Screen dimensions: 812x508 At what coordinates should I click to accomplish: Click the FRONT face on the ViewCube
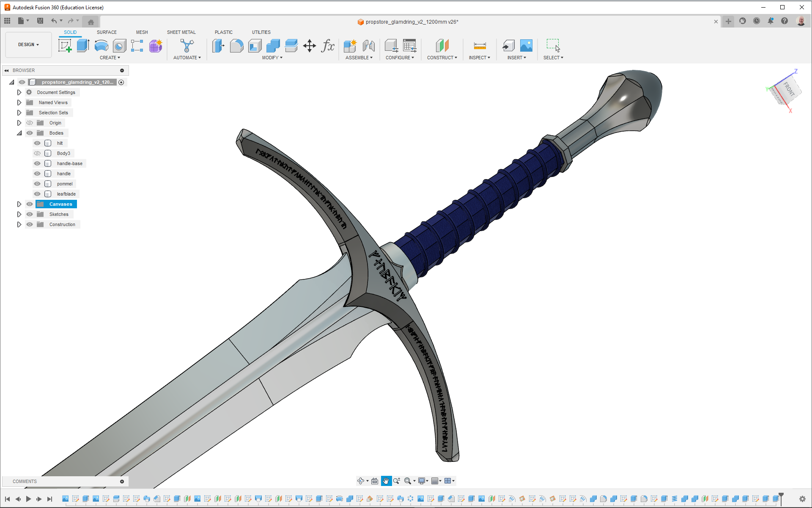coord(789,89)
